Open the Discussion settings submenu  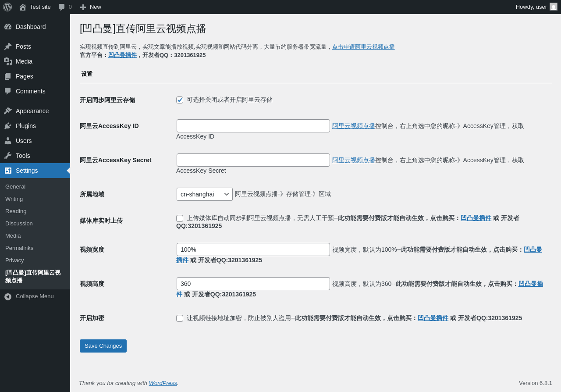click(x=19, y=223)
